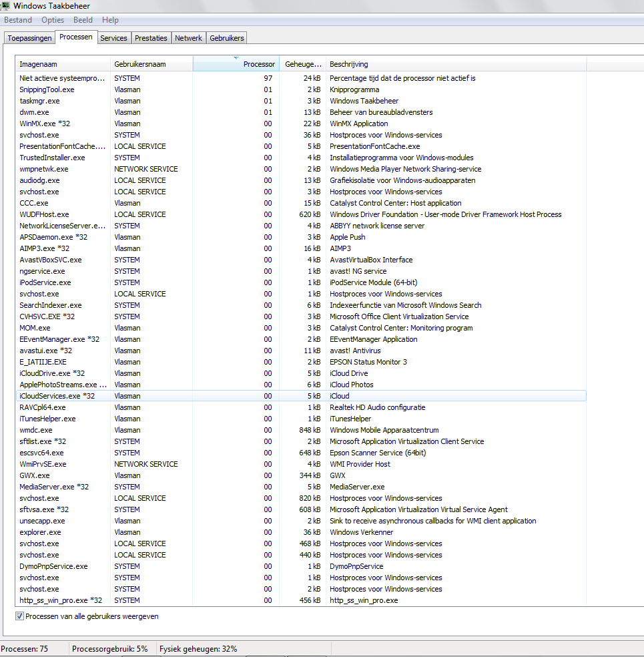Switch to the Toepassingen tab

(29, 38)
